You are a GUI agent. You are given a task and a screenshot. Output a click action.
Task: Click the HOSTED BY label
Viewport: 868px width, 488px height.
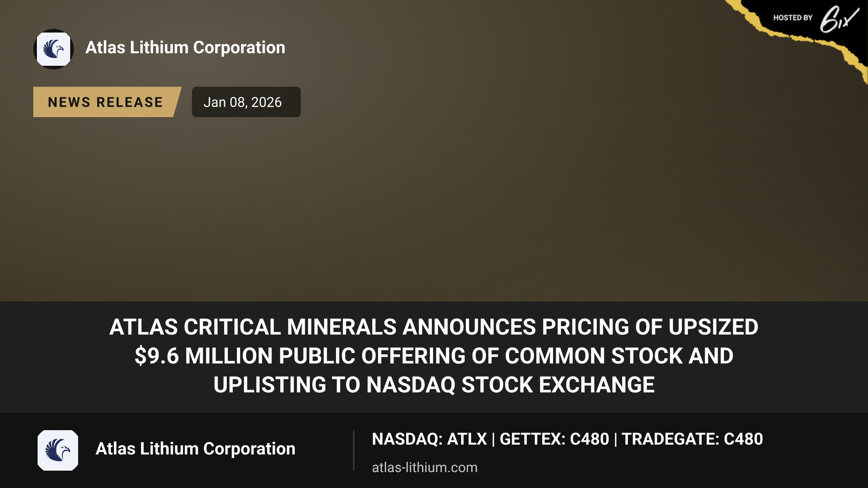click(x=793, y=18)
